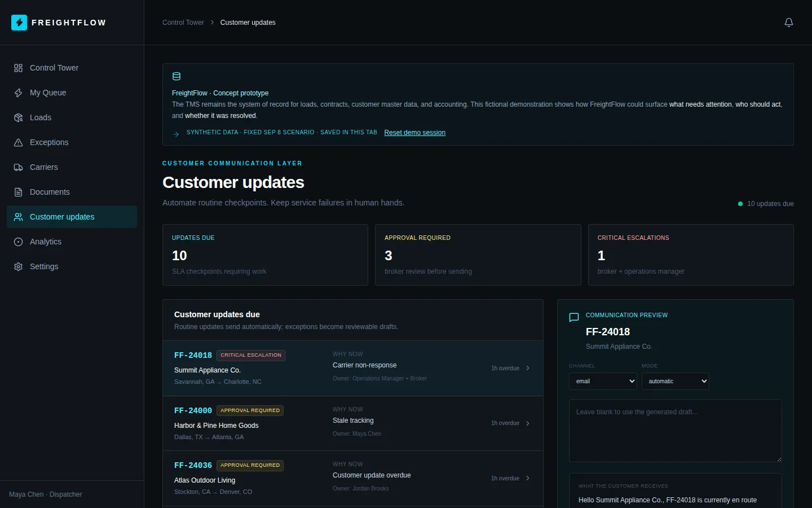Select Customer updates in sidebar
Image resolution: width=812 pixels, height=508 pixels.
pos(72,217)
